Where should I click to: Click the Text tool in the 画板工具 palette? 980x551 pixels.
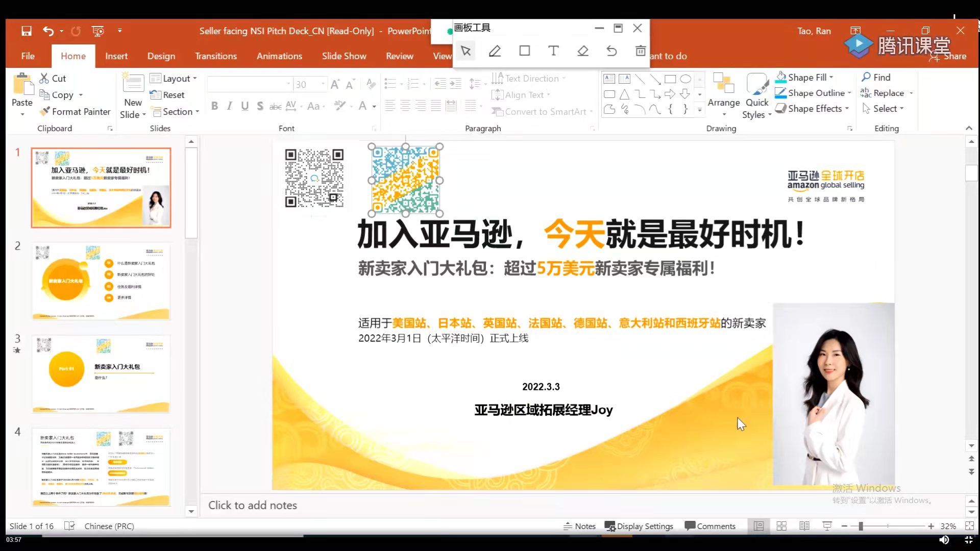pyautogui.click(x=553, y=51)
